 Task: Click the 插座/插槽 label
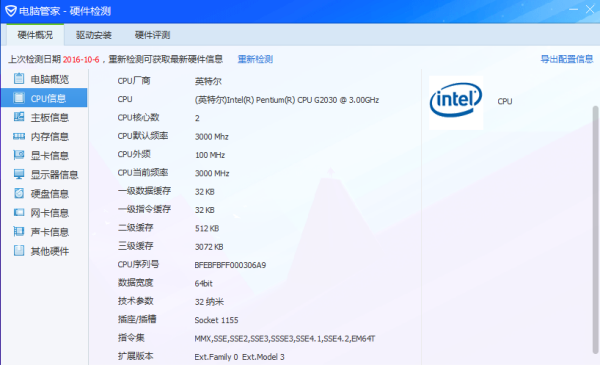coord(137,319)
